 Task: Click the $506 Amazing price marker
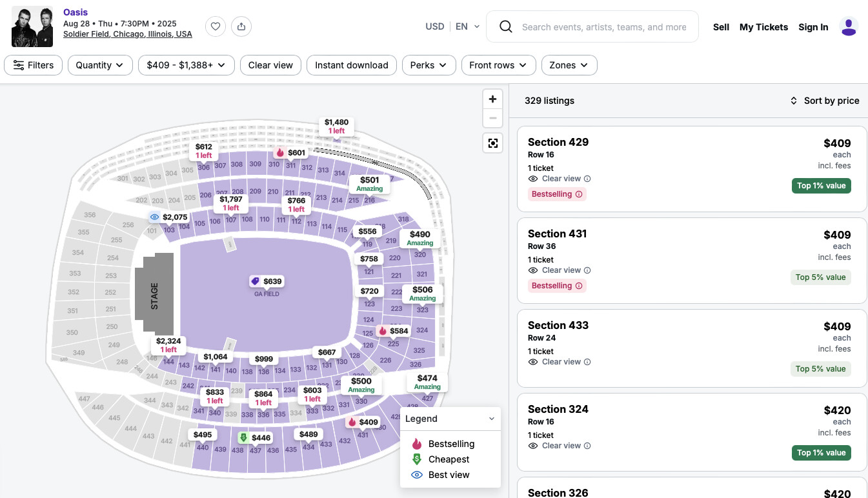(423, 294)
